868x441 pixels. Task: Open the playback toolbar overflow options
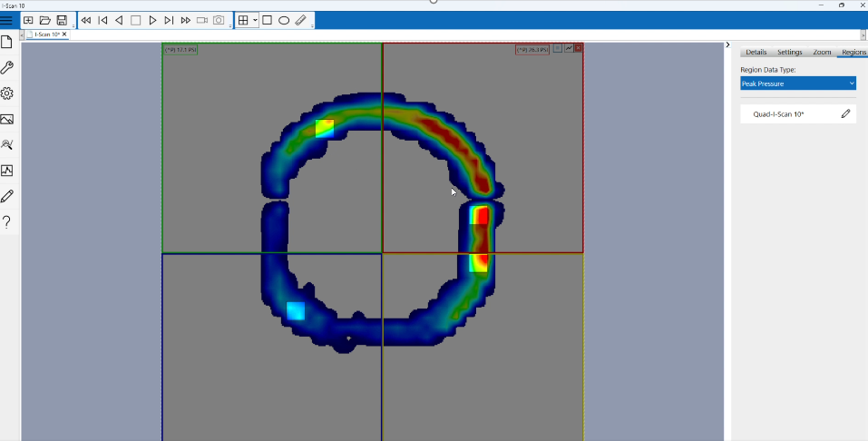(x=230, y=26)
